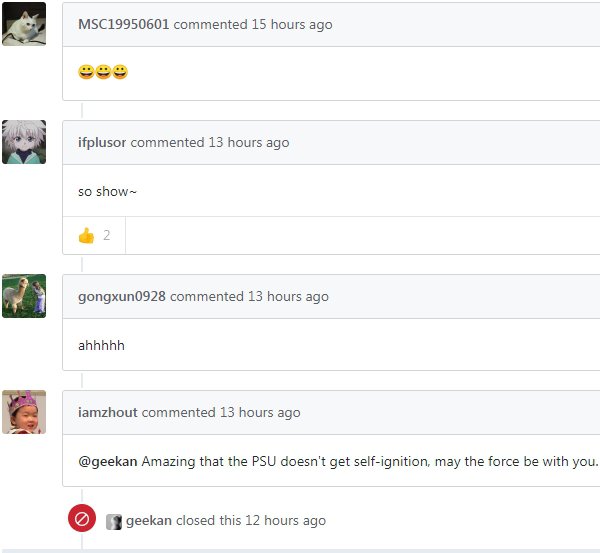The width and height of the screenshot is (600, 553).
Task: Open gongxun0928's alpaca avatar
Action: coord(24,296)
